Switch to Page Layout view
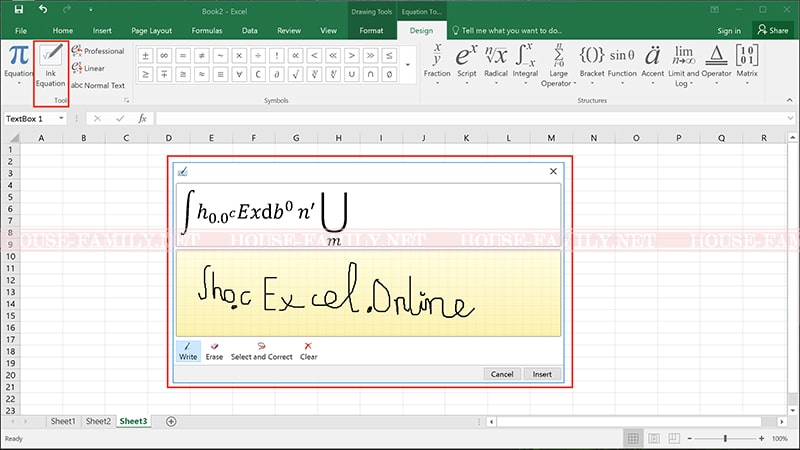This screenshot has height=450, width=800. tap(654, 438)
